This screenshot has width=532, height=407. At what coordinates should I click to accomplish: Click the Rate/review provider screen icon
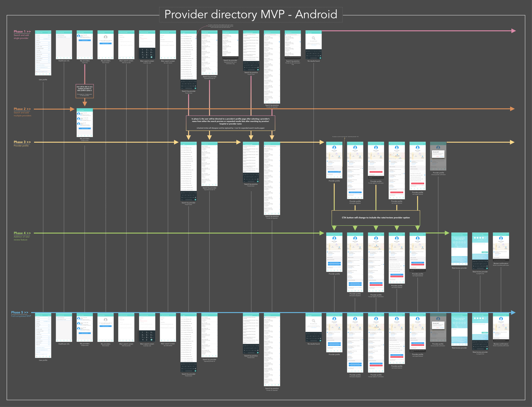[x=459, y=252]
